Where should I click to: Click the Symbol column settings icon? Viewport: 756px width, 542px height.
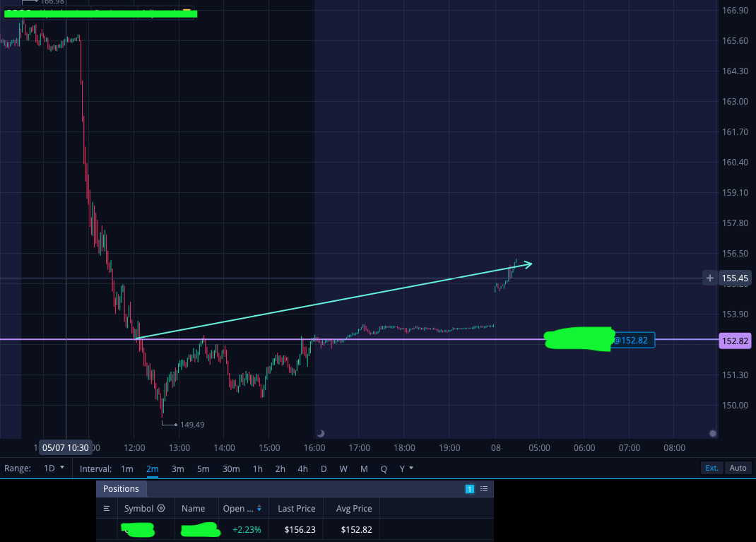161,508
